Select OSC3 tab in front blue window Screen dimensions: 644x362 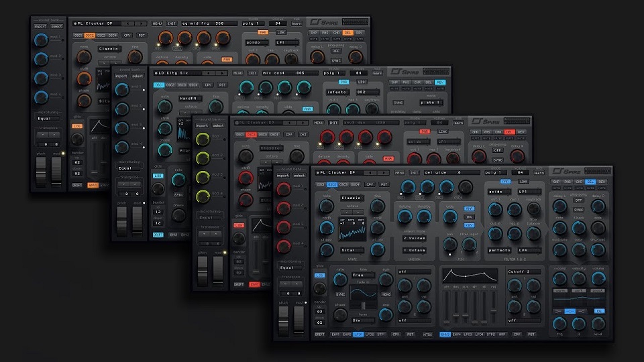click(343, 185)
